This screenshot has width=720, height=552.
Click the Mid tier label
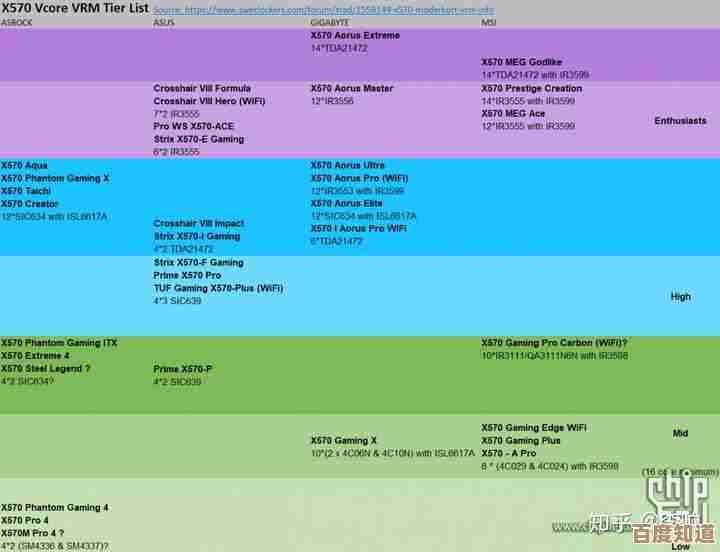(680, 433)
